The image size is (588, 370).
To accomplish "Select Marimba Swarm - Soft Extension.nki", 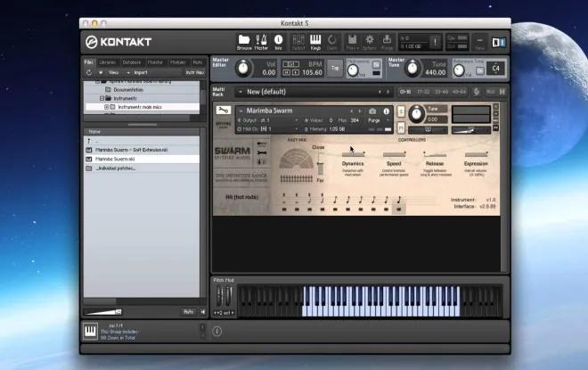I will 142,150.
